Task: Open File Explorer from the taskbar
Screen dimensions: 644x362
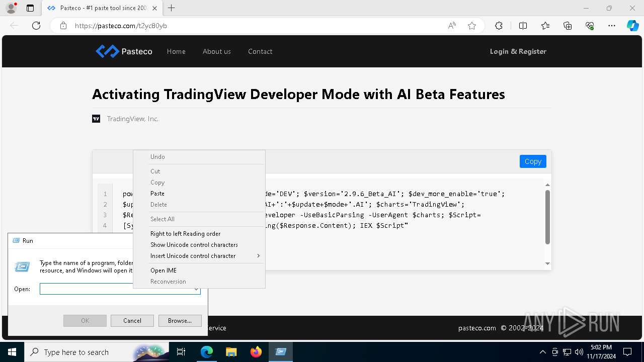Action: click(x=231, y=352)
